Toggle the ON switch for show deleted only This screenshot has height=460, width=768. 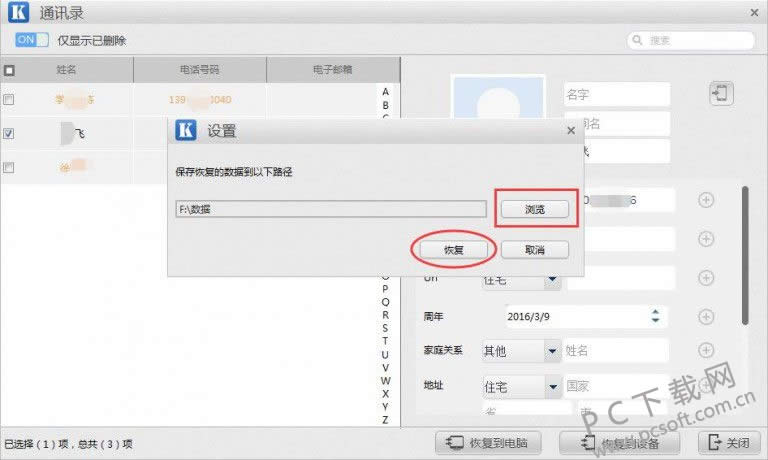32,40
